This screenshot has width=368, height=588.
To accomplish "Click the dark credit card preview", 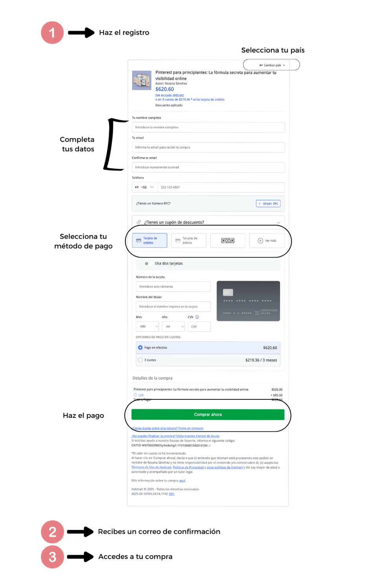I will [x=248, y=301].
